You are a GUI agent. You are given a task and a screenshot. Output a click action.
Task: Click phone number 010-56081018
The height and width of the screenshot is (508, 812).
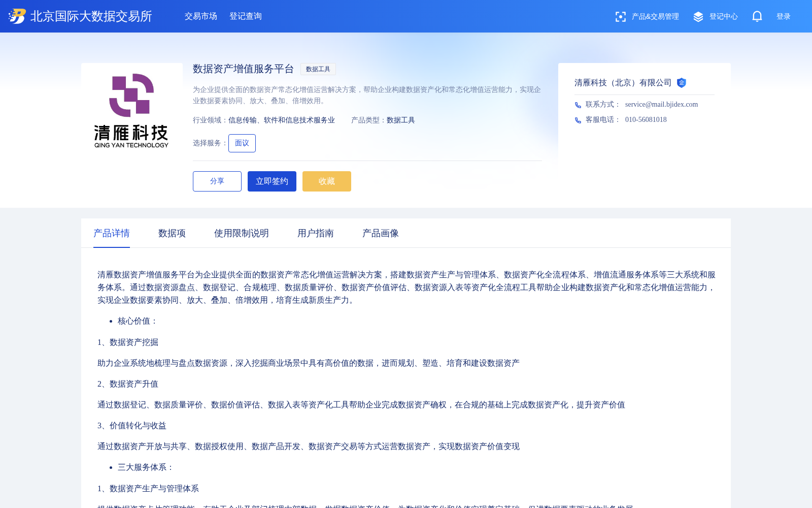coord(646,120)
